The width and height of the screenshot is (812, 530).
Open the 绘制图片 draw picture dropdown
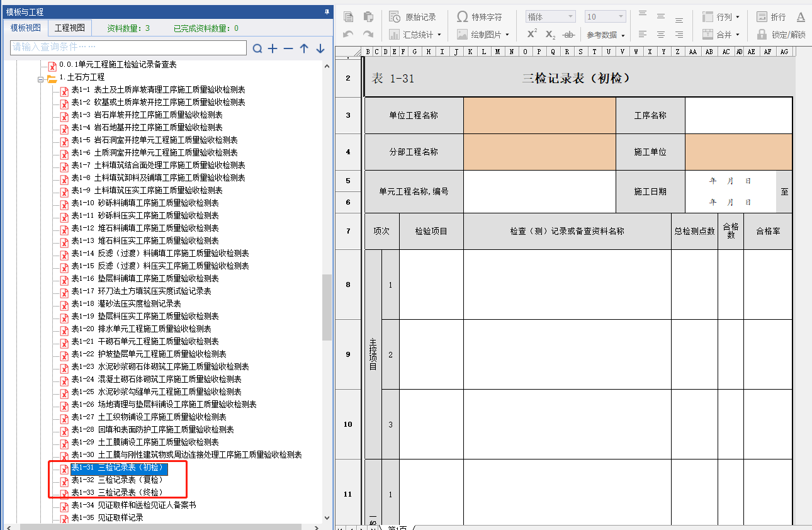[x=483, y=35]
